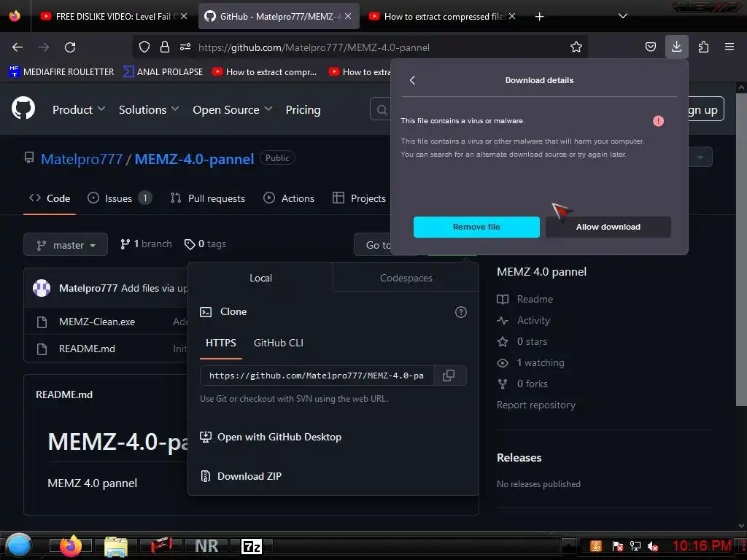Click the Remove file button

[x=476, y=227]
